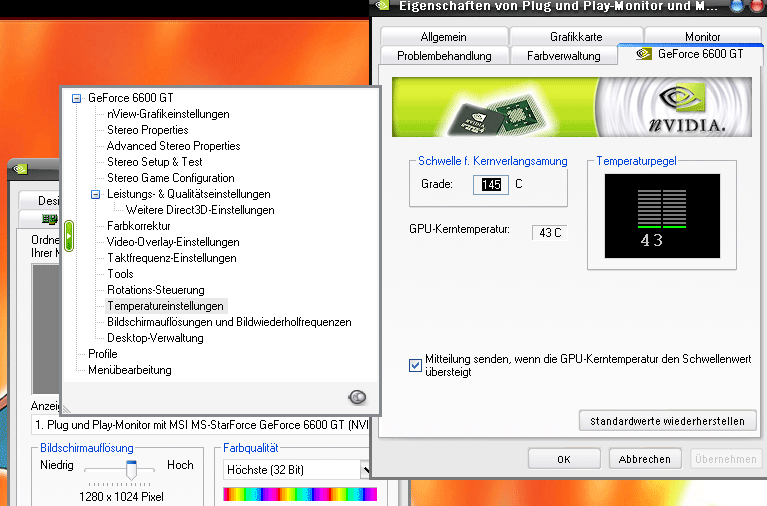Image resolution: width=767 pixels, height=506 pixels.
Task: Open Weitere Direct3D-Einstellungen
Action: click(200, 210)
